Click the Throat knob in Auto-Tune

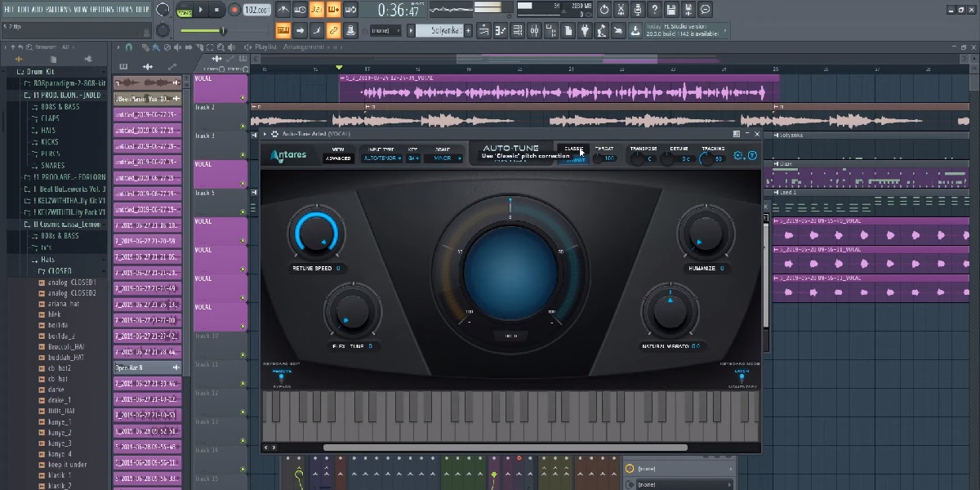(x=598, y=158)
